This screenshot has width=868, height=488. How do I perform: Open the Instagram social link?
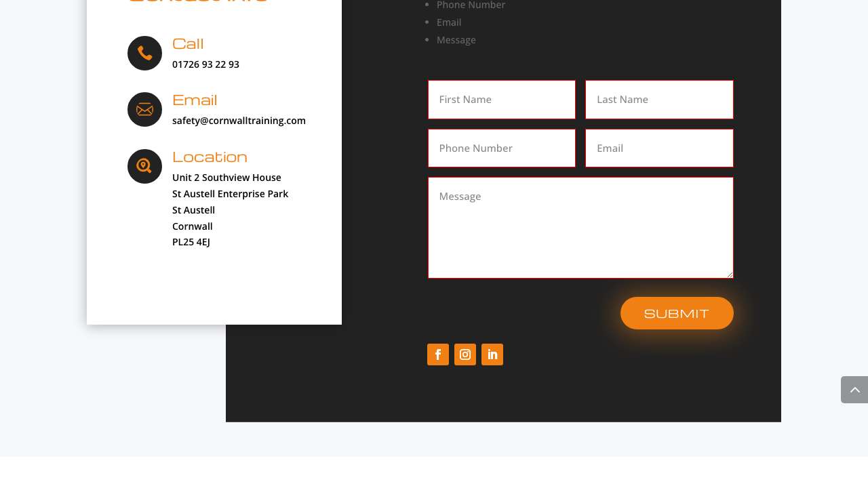click(x=465, y=354)
